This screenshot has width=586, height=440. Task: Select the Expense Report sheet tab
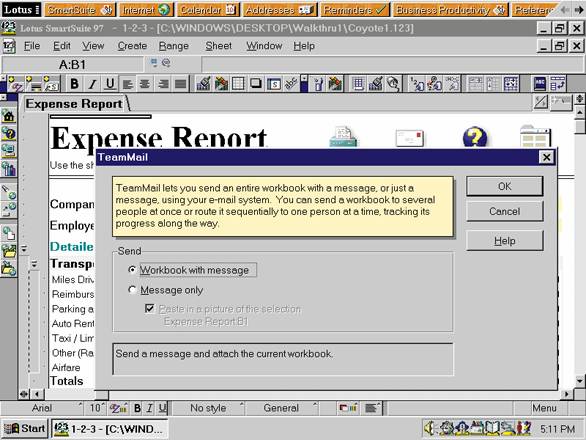(74, 104)
